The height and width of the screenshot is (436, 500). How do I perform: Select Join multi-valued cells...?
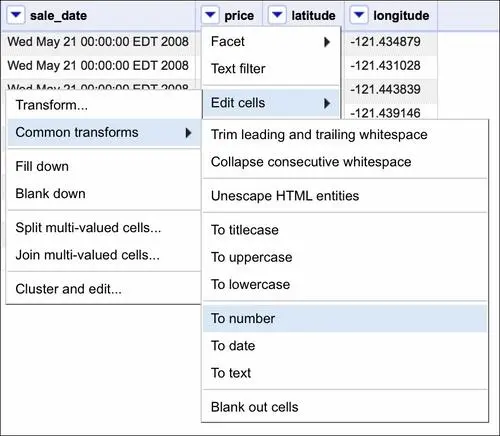104,255
